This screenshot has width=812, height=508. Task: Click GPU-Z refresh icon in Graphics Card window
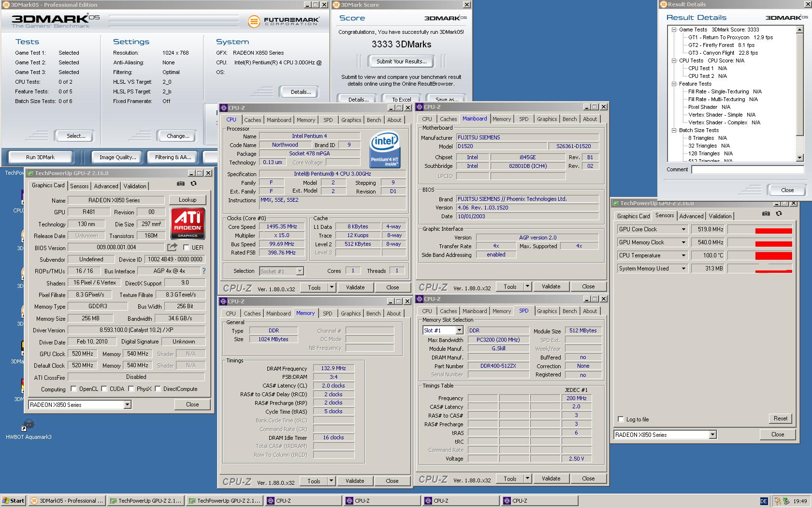click(193, 184)
